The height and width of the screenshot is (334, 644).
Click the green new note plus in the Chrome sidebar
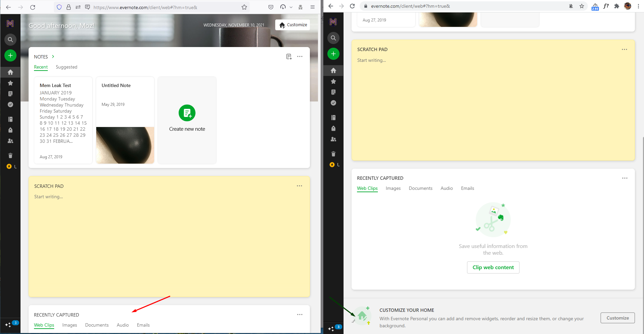pyautogui.click(x=333, y=54)
